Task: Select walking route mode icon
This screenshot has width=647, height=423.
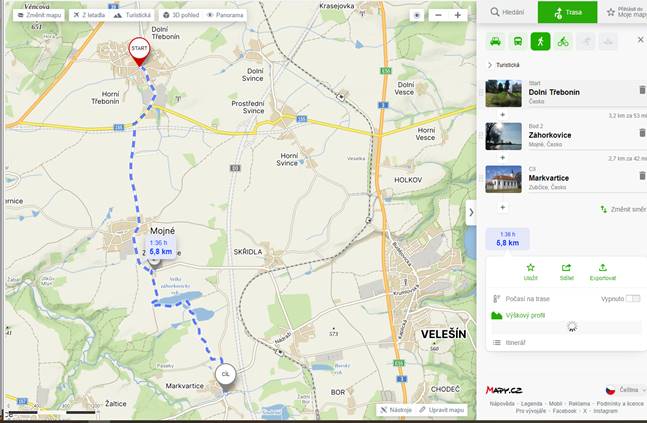Action: coord(540,41)
